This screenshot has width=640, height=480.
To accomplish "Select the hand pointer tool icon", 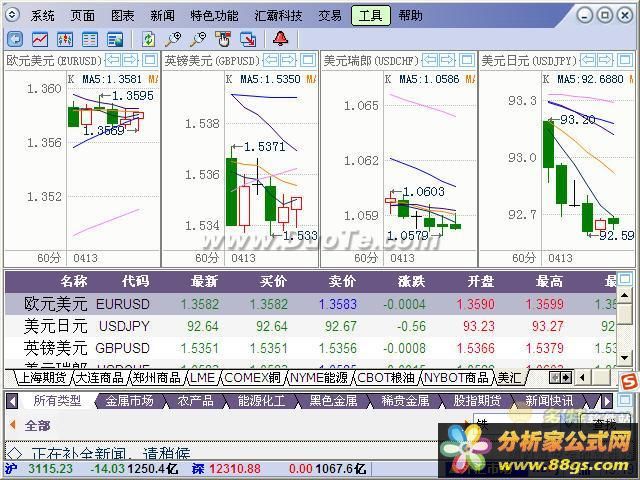I will click(x=223, y=39).
